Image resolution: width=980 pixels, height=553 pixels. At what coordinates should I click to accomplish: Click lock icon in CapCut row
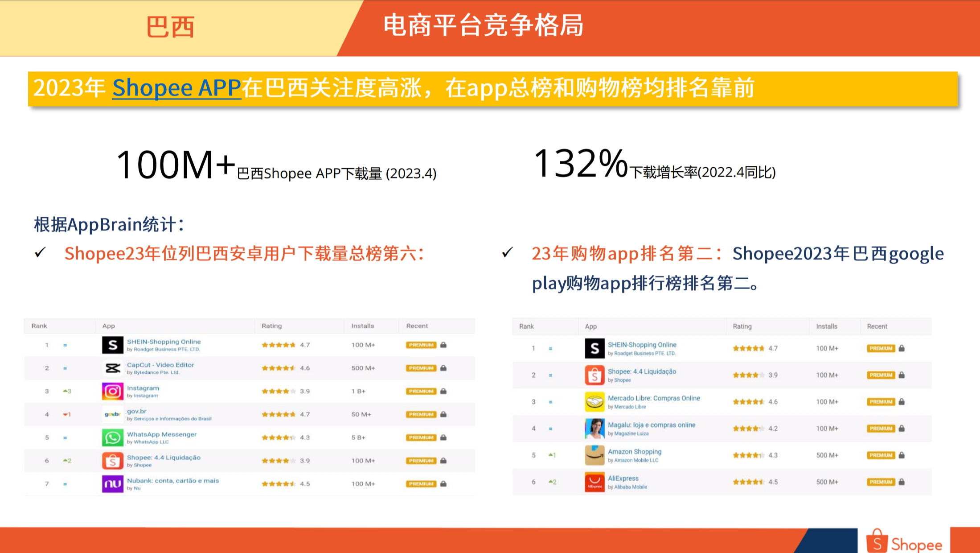tap(443, 368)
